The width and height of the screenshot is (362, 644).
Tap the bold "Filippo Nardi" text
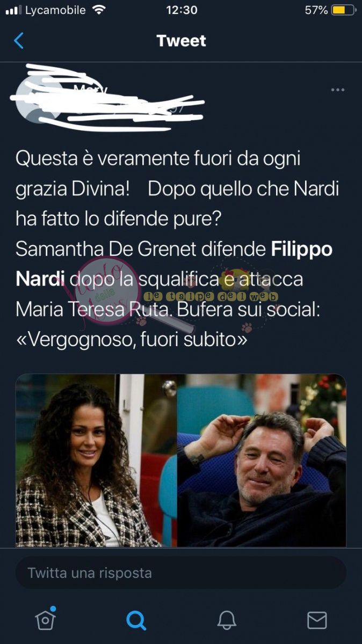pos(174,264)
